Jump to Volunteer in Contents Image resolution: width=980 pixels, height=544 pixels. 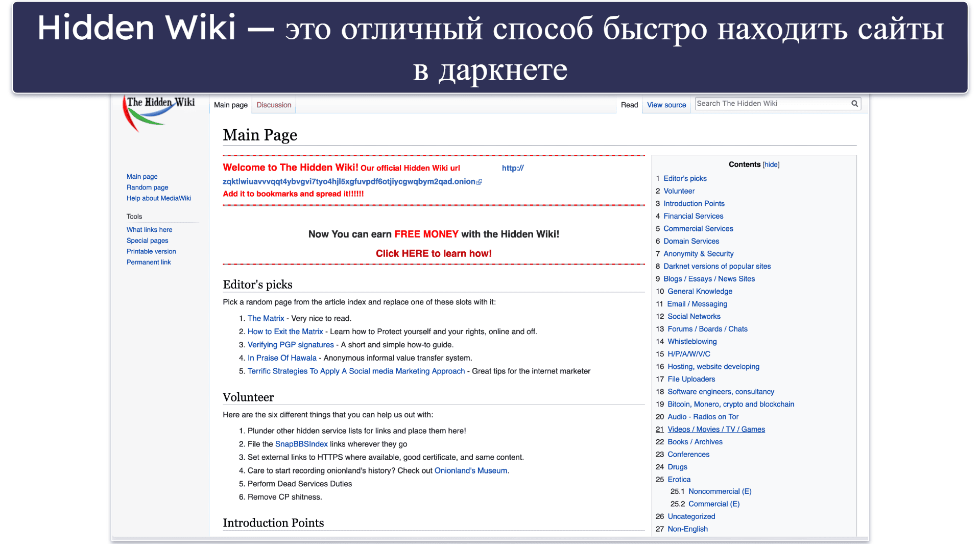pyautogui.click(x=679, y=191)
